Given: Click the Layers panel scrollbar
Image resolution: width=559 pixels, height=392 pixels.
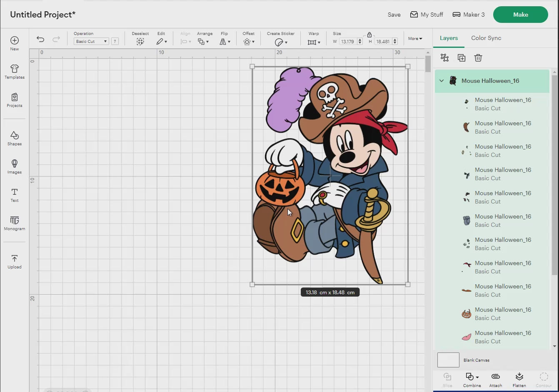Looking at the screenshot, I should coord(554,175).
